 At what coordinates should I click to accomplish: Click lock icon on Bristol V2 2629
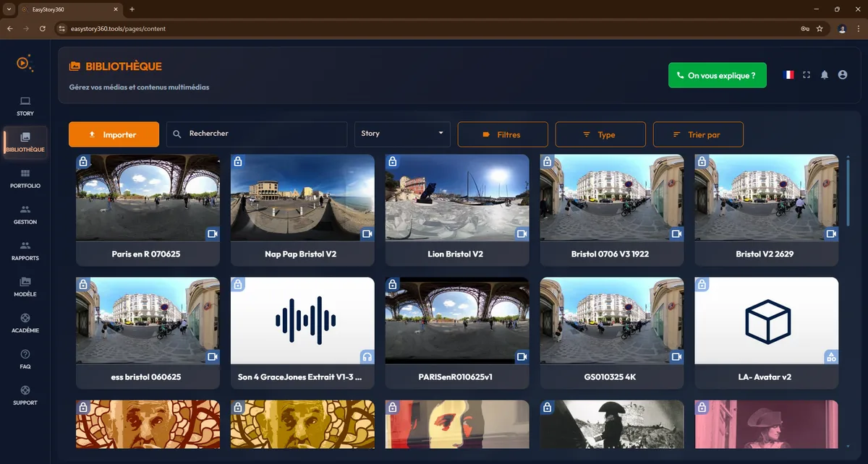point(702,161)
